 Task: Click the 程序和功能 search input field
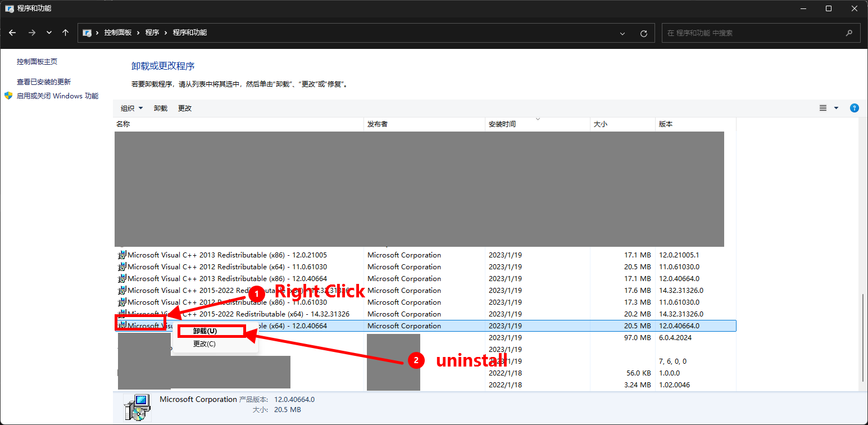tap(753, 33)
